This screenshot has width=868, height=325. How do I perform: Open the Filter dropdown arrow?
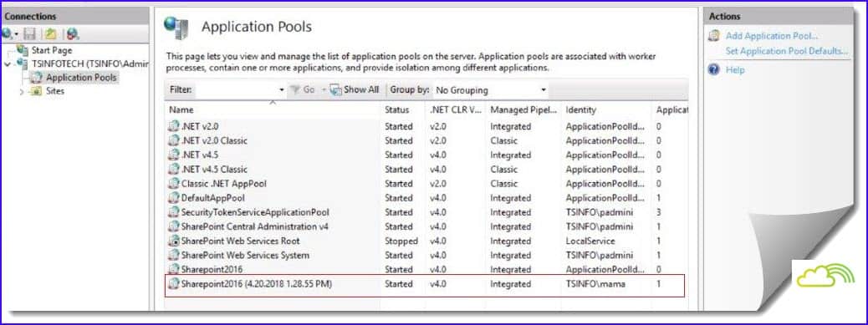[282, 89]
